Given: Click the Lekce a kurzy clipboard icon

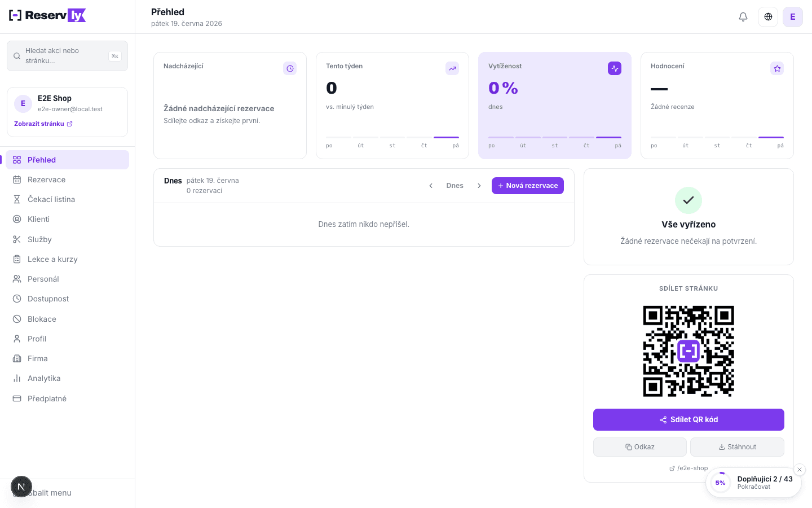Looking at the screenshot, I should coord(17,259).
